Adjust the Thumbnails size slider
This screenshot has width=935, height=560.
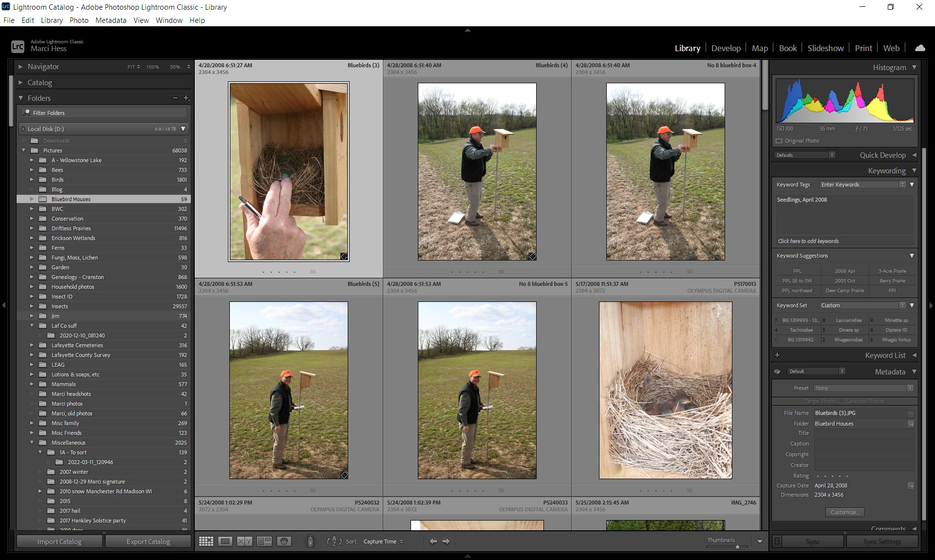(x=738, y=546)
